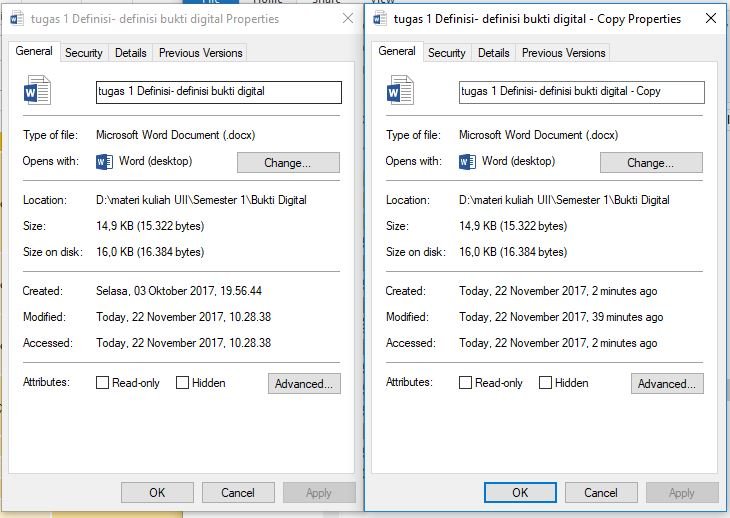Click title bar file icon of left dialog
730x518 pixels.
tap(16, 19)
